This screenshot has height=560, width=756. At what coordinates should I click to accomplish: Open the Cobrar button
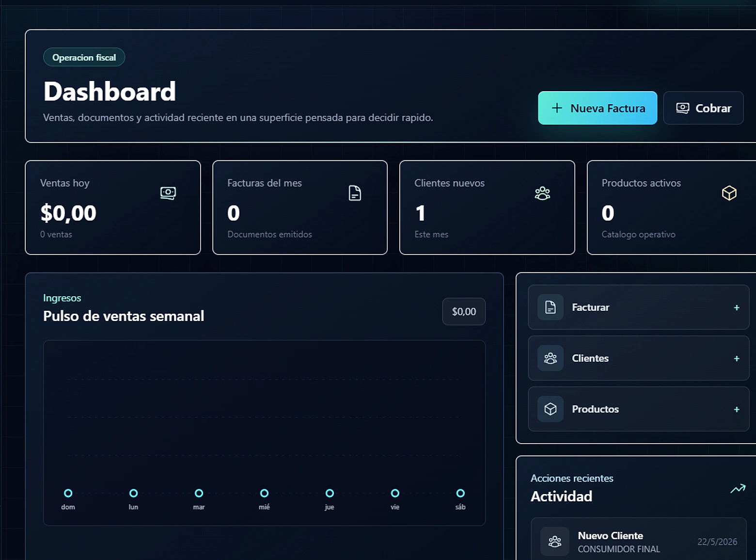point(703,108)
